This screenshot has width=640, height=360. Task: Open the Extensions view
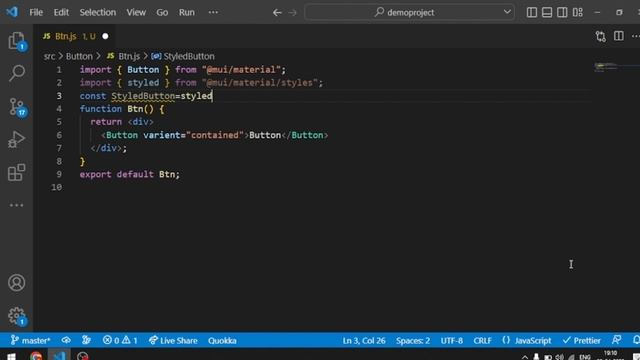(16, 173)
